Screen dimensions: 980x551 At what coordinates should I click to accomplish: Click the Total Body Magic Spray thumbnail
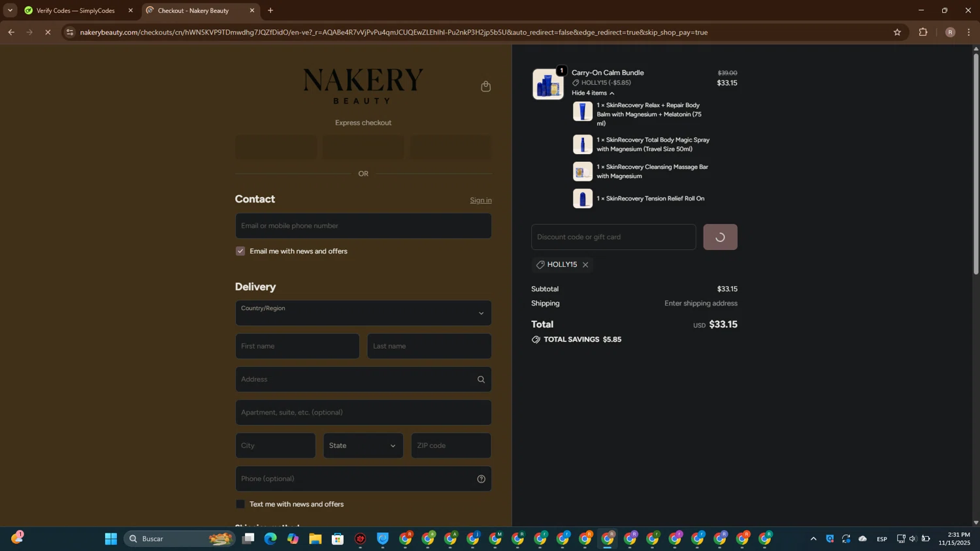583,144
